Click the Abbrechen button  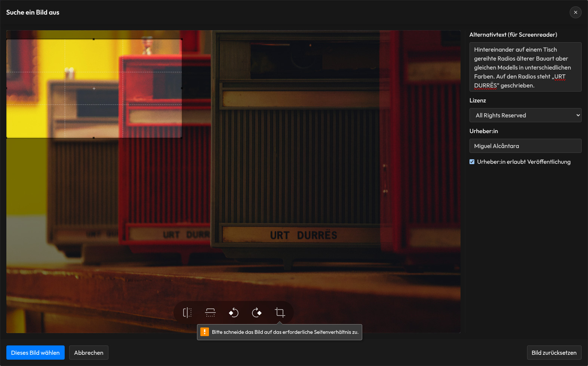pos(89,353)
